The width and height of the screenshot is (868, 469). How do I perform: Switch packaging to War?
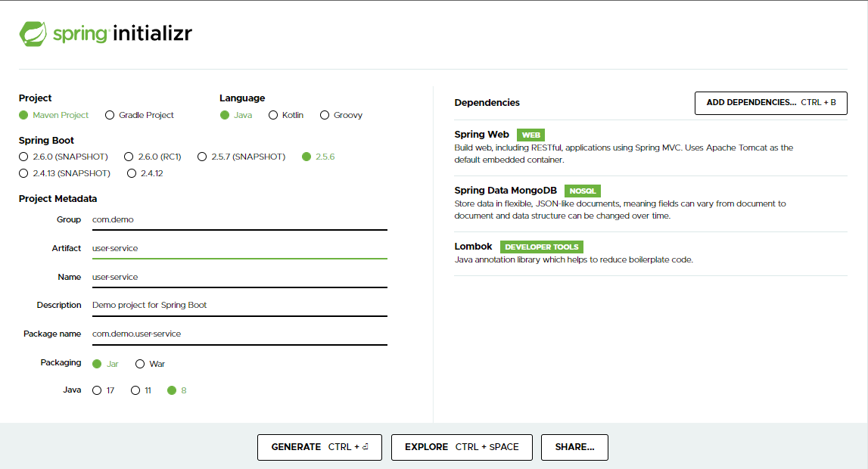[x=139, y=364]
